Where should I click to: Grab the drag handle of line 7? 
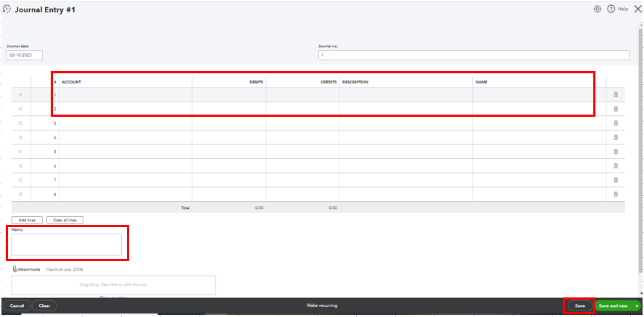tap(20, 180)
